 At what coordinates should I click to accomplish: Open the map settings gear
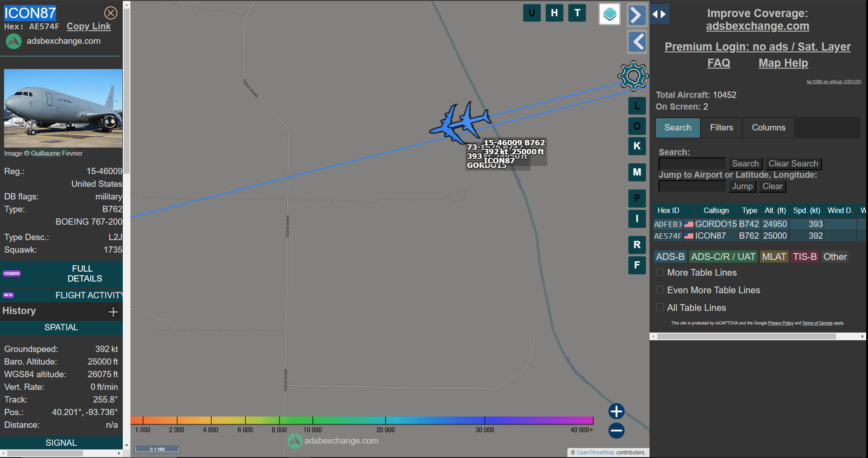click(x=633, y=76)
